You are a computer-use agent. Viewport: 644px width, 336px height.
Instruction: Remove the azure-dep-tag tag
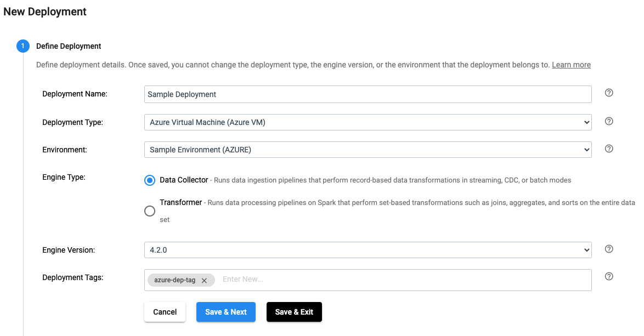204,281
